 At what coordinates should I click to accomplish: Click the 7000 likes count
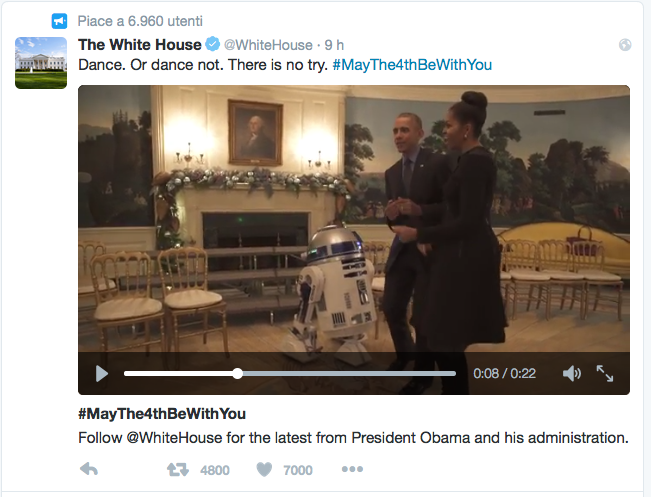coord(298,470)
